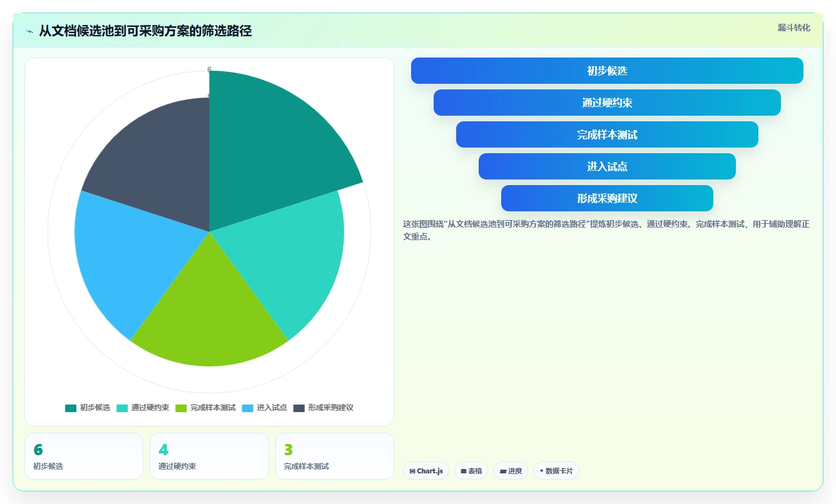
Task: Open the stat card showing 6 初步候选
Action: coord(84,456)
